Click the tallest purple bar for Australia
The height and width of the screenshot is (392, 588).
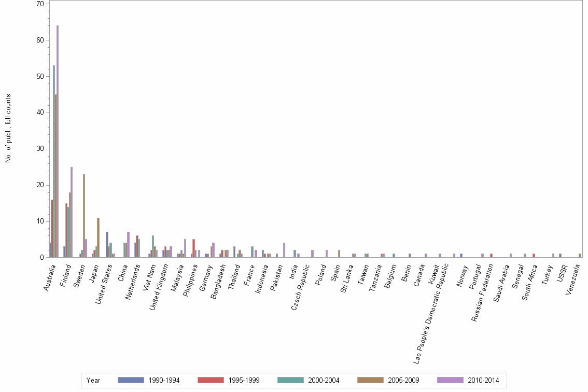coord(57,140)
